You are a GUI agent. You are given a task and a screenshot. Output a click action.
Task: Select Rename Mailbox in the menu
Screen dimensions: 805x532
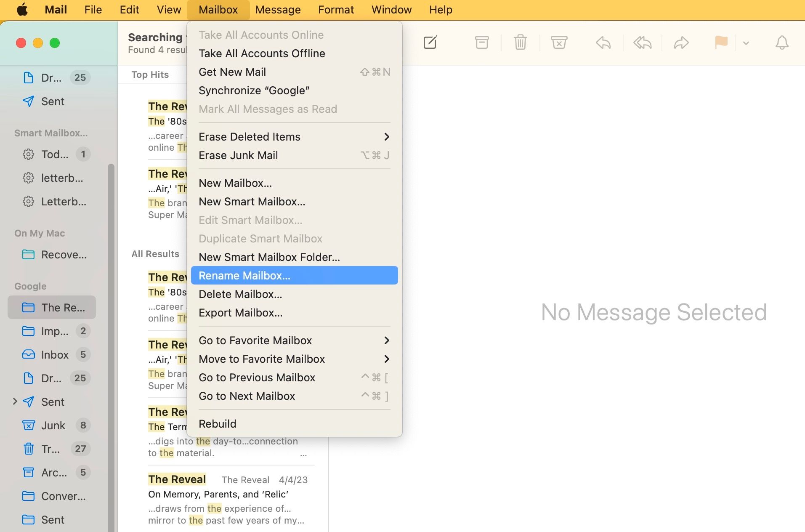[245, 275]
